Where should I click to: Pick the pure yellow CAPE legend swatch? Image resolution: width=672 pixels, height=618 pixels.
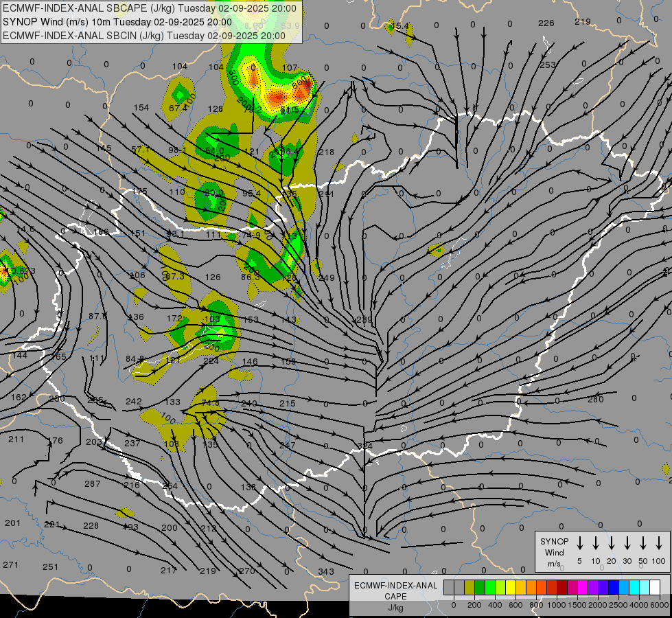click(511, 588)
